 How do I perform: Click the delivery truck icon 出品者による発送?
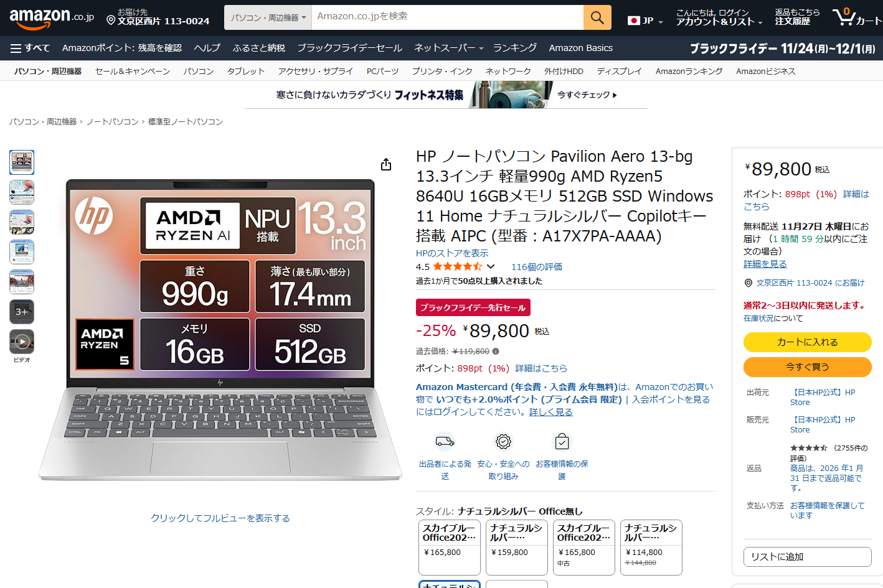pyautogui.click(x=445, y=442)
